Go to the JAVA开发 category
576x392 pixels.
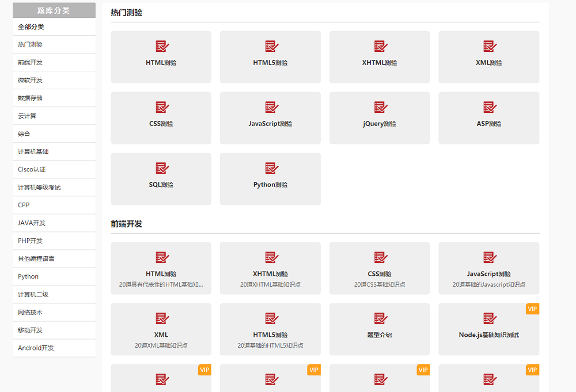(x=32, y=223)
